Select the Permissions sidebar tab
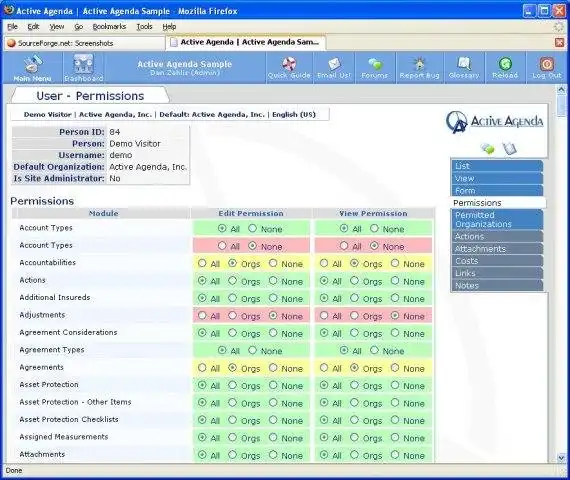 coord(498,203)
